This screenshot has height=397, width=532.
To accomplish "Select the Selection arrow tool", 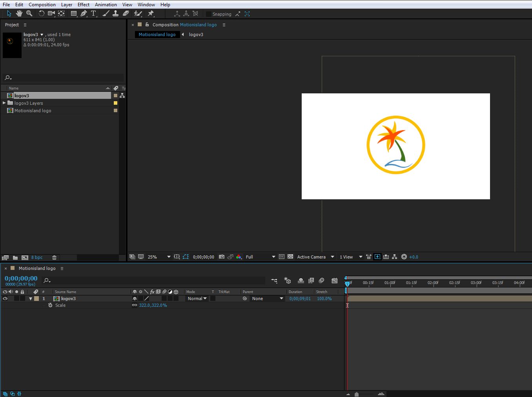I will [9, 14].
